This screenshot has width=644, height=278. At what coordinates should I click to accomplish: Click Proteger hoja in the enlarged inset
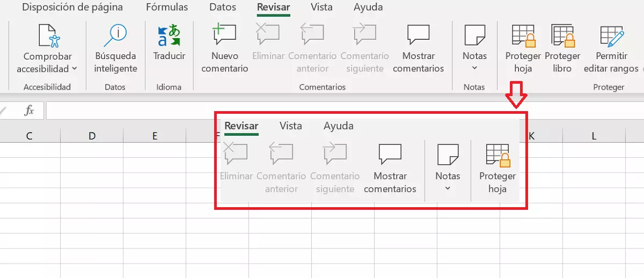497,168
